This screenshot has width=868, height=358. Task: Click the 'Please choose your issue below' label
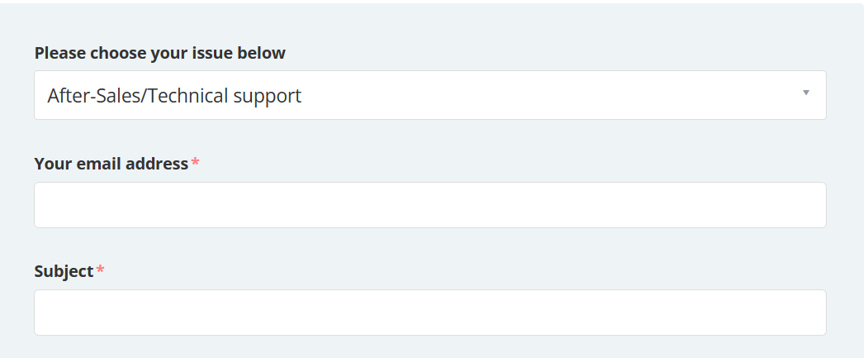pyautogui.click(x=159, y=53)
